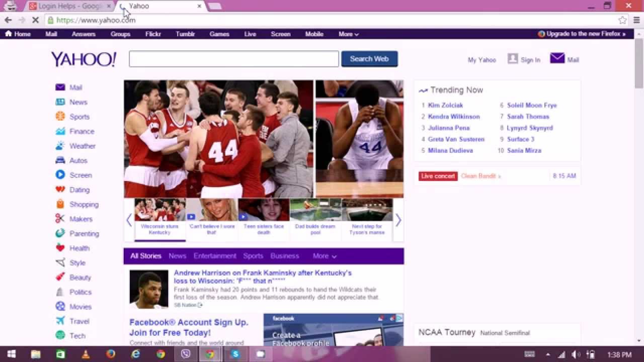This screenshot has width=644, height=362.
Task: Open the Movies reel icon in sidebar
Action: (60, 306)
